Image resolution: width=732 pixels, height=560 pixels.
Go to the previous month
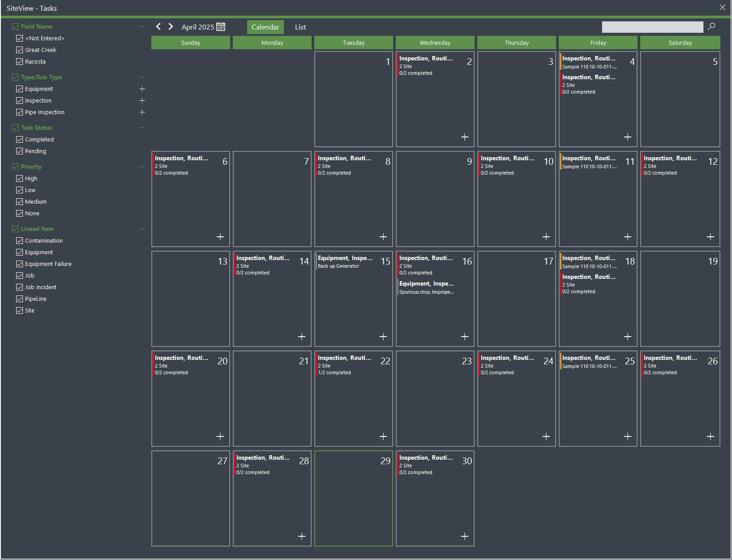click(x=158, y=26)
